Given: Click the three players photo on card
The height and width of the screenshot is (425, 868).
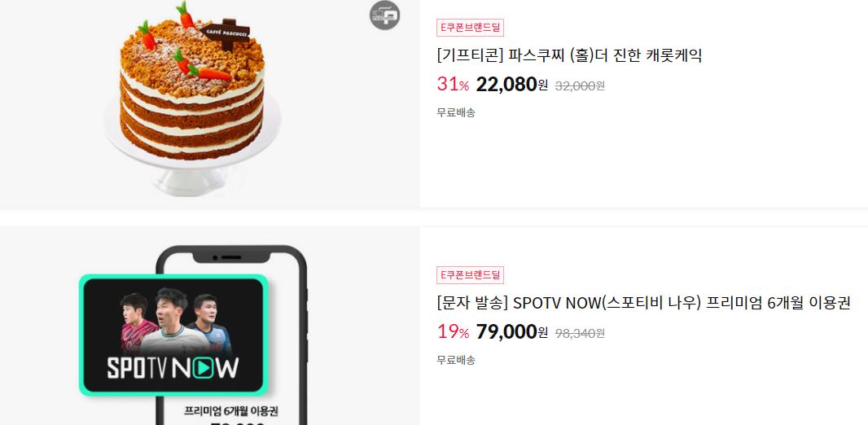Looking at the screenshot, I should [176, 321].
